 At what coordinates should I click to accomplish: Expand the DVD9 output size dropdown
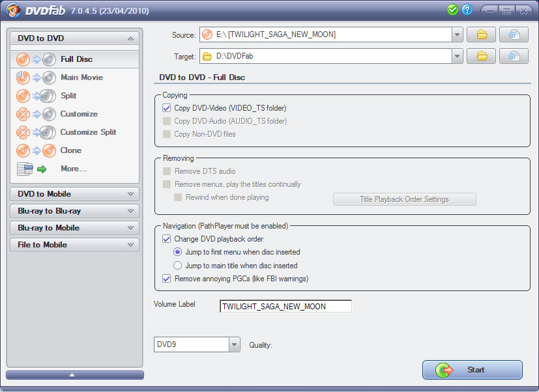[235, 344]
